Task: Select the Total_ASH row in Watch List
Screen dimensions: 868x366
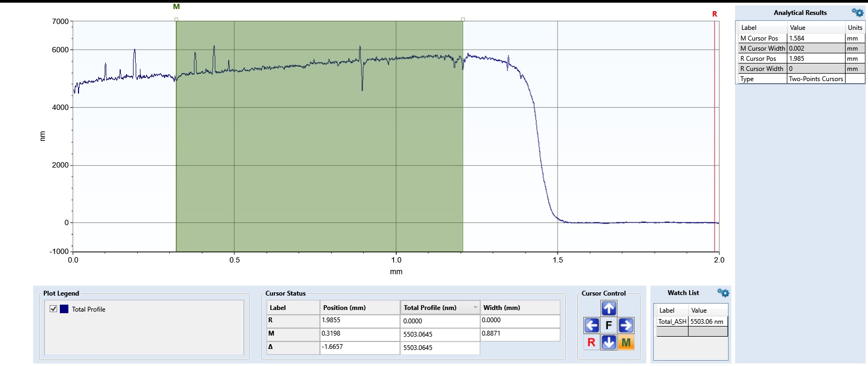Action: click(x=690, y=322)
